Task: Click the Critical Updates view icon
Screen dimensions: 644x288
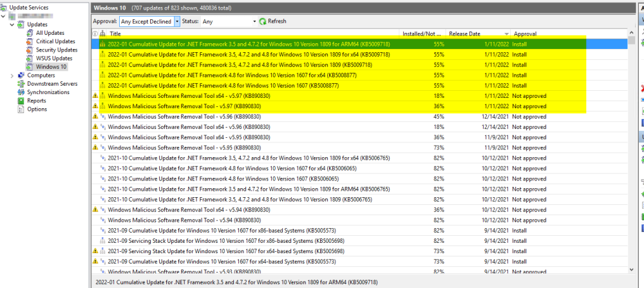Action: point(29,41)
